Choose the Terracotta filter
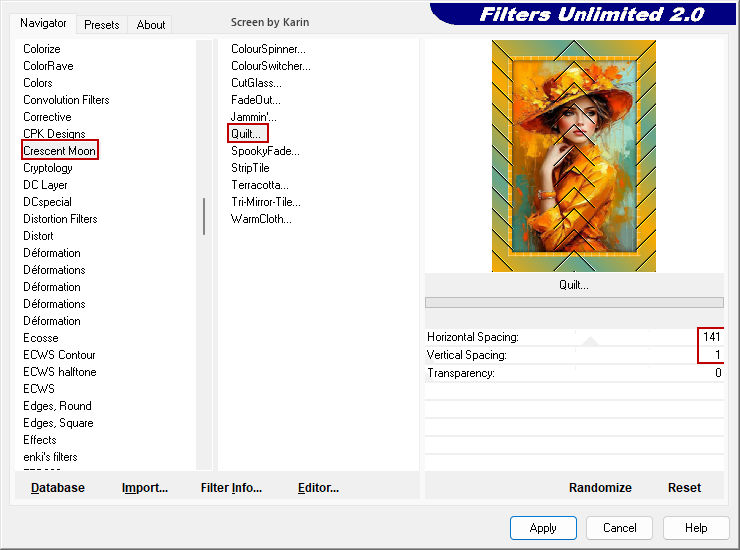The height and width of the screenshot is (550, 740). [260, 185]
